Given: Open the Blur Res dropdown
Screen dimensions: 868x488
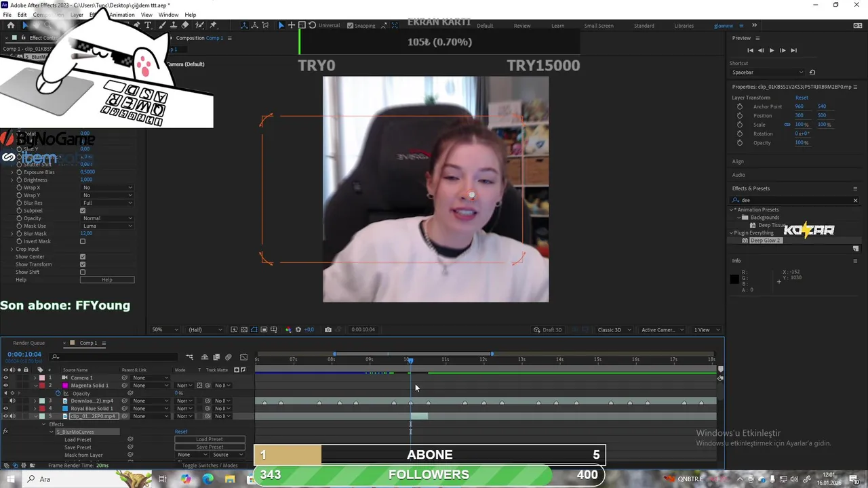Looking at the screenshot, I should [107, 203].
